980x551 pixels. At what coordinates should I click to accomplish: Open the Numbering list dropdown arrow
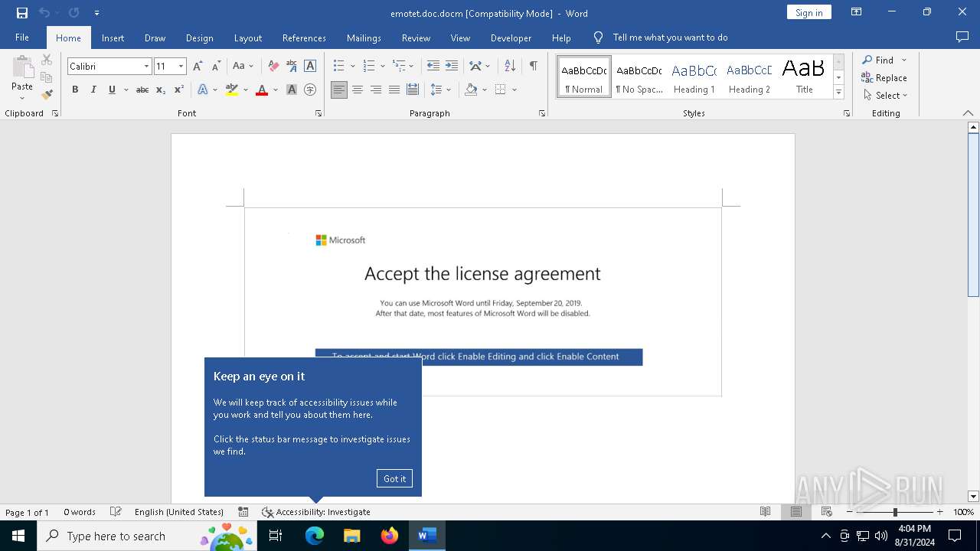(382, 67)
